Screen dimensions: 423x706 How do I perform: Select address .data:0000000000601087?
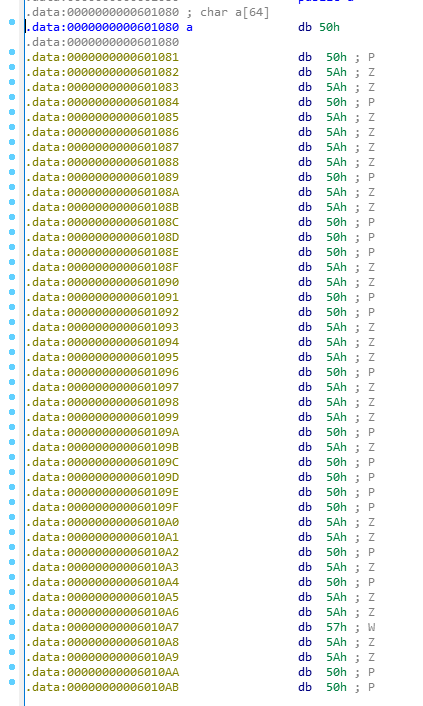102,147
